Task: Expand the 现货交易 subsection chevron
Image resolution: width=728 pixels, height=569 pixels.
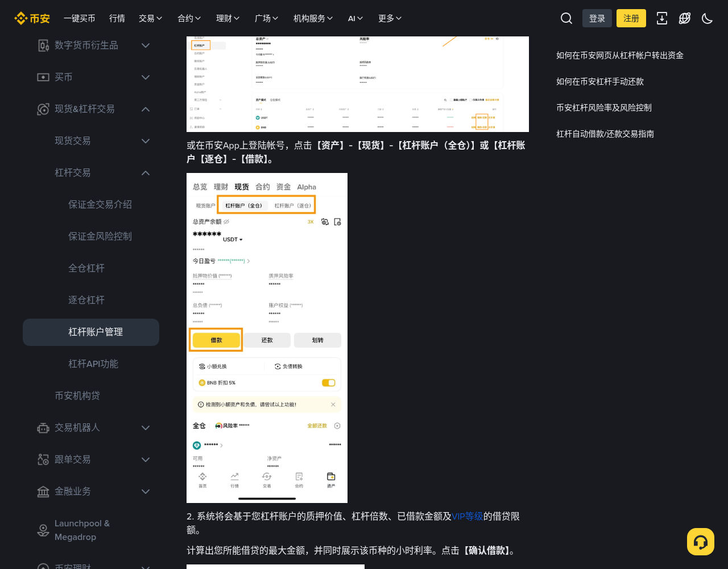Action: coord(146,141)
